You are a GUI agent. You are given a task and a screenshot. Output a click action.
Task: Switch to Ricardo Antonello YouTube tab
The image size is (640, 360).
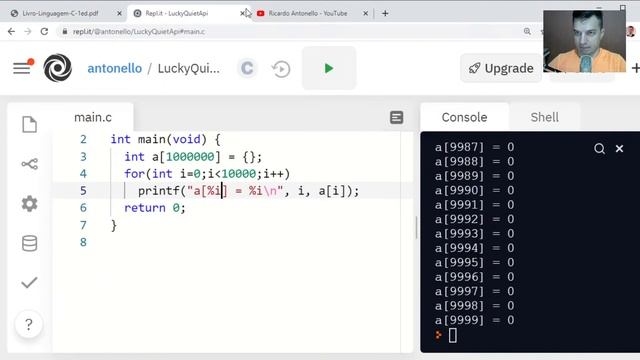[x=308, y=13]
